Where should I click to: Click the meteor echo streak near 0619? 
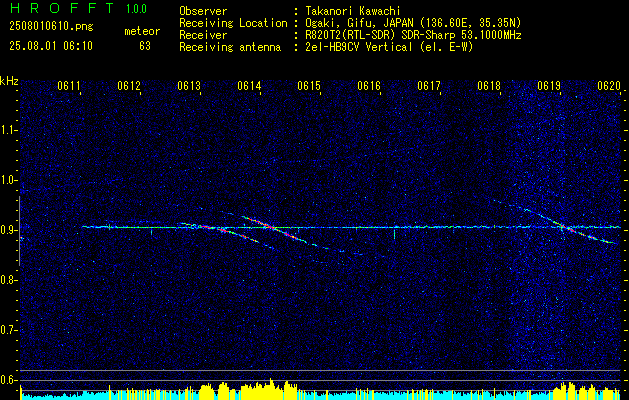tap(568, 229)
